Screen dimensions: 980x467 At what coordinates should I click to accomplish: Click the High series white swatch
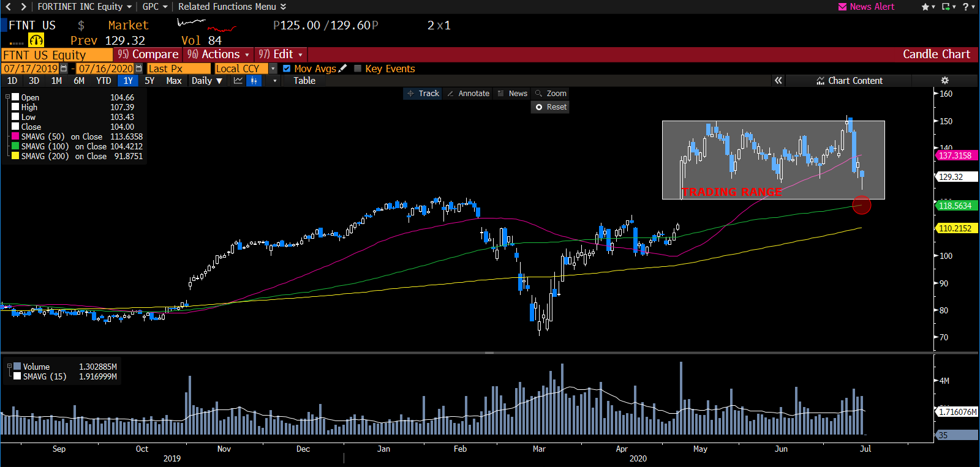(15, 107)
